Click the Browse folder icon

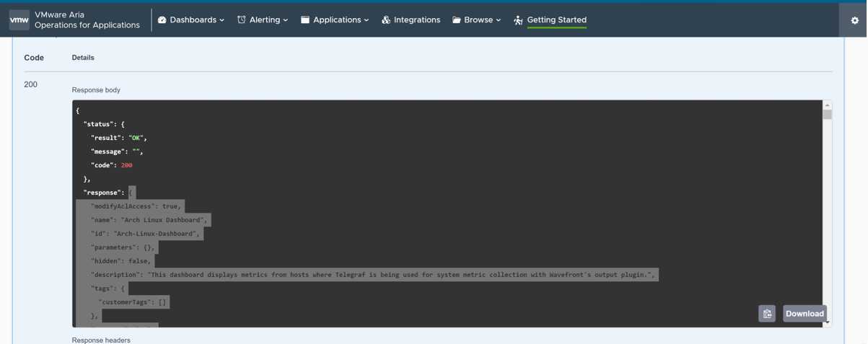pos(457,20)
